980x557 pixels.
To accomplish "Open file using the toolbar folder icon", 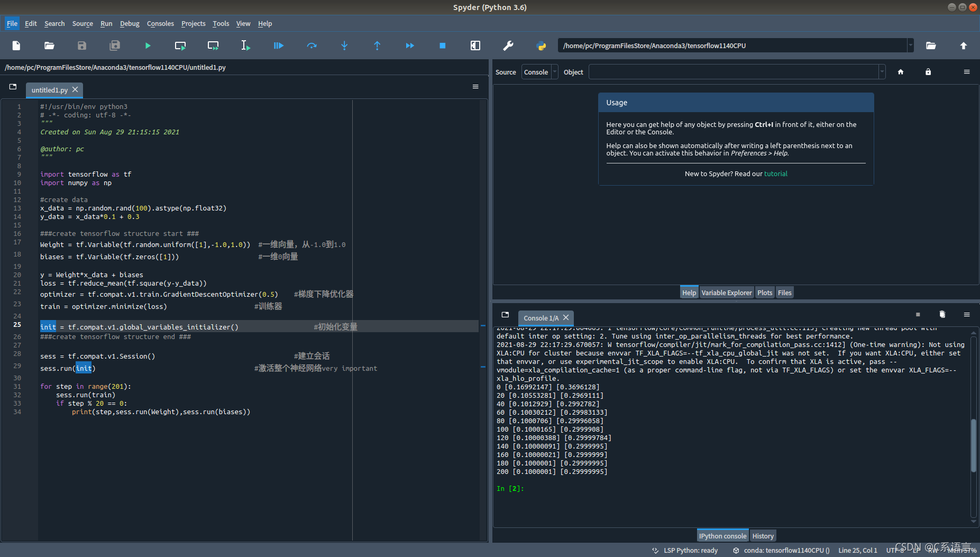I will [49, 45].
